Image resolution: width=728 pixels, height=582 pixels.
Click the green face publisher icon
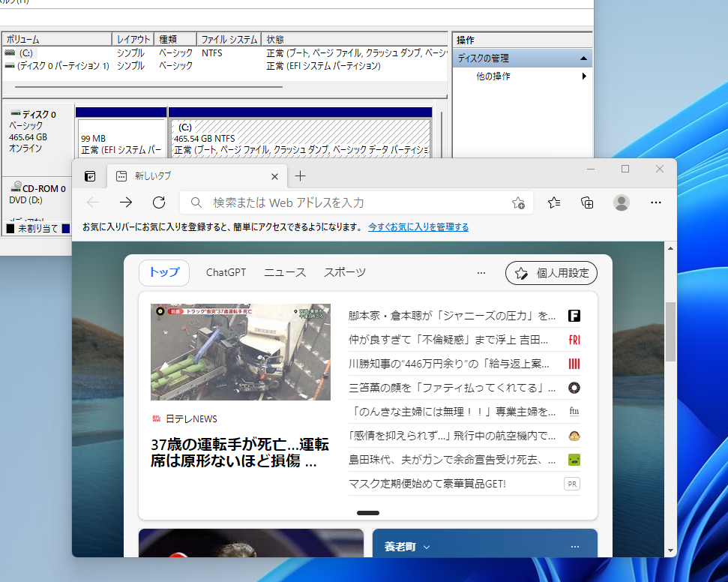[x=574, y=460]
